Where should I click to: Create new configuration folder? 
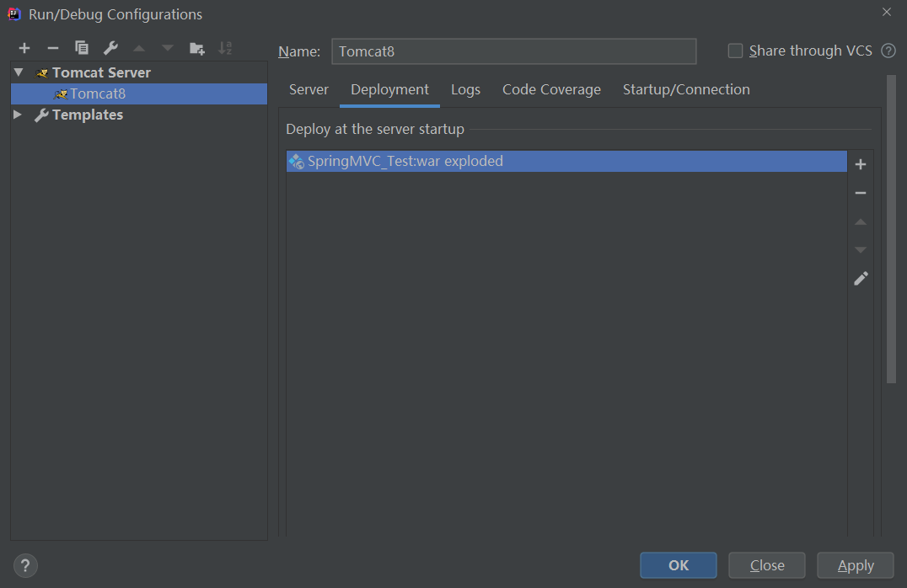(196, 48)
